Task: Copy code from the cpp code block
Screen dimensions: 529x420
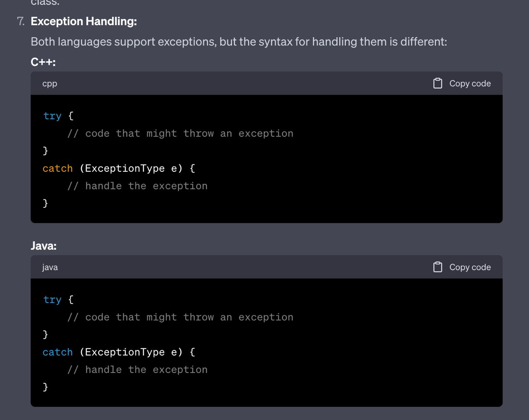Action: pos(462,83)
